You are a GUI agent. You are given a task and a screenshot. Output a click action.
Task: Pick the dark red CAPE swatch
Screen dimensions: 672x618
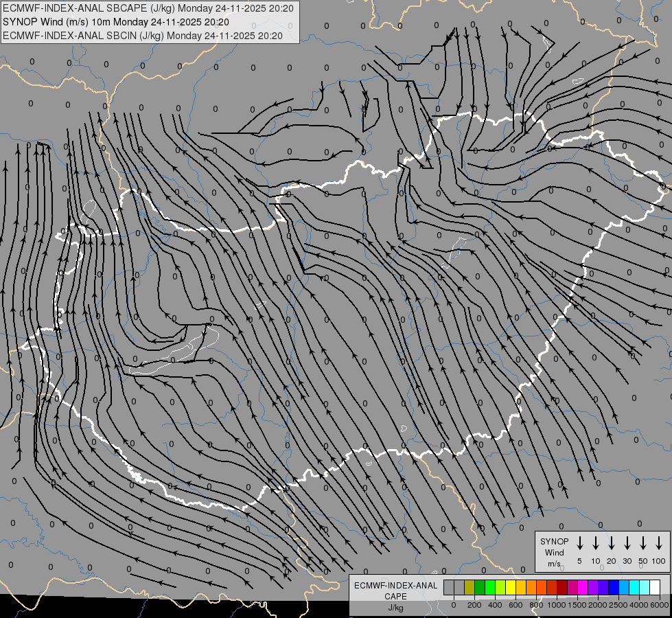point(562,587)
